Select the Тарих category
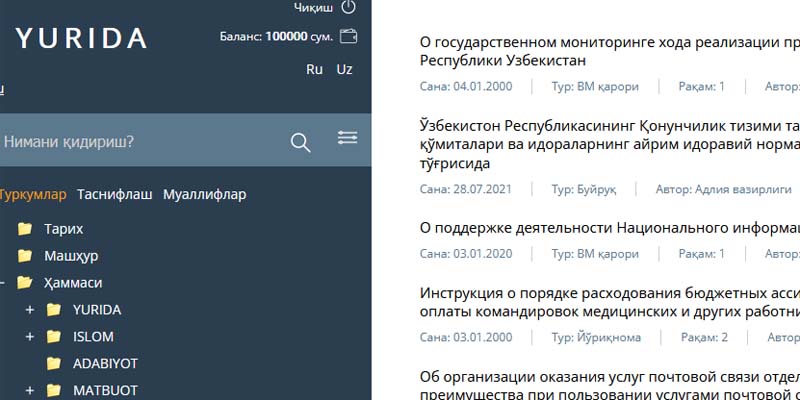This screenshot has width=800, height=400. (64, 229)
